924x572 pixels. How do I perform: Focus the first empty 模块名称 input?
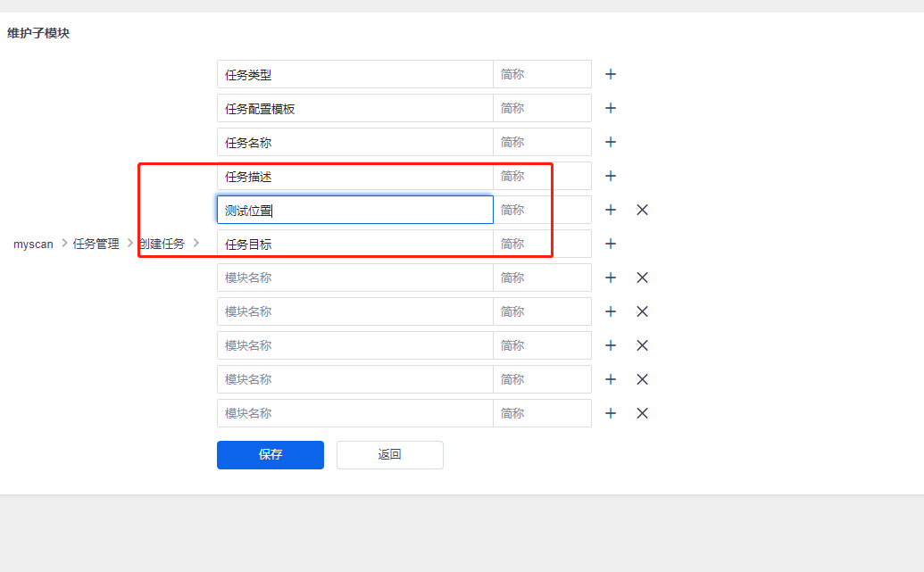[354, 278]
